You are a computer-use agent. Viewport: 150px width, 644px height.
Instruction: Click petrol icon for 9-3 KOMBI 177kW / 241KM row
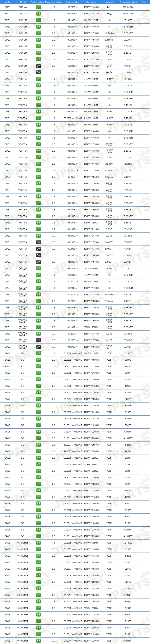[x=38, y=588]
